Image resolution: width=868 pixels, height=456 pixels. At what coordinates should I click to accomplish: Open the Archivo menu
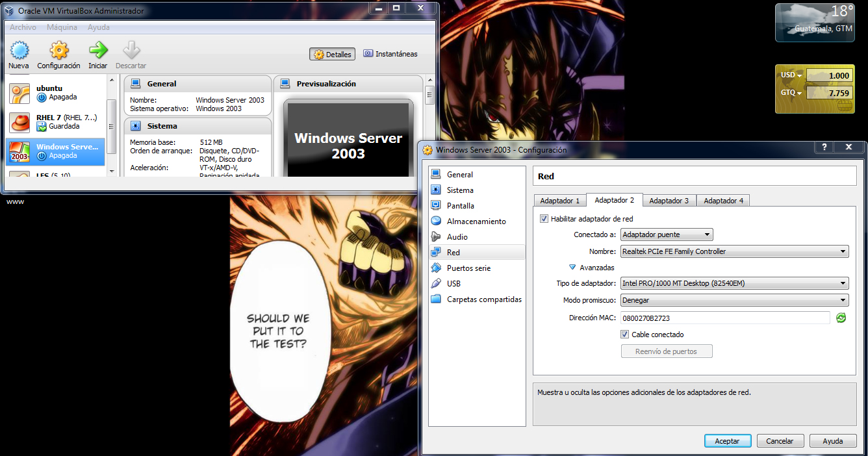click(23, 27)
